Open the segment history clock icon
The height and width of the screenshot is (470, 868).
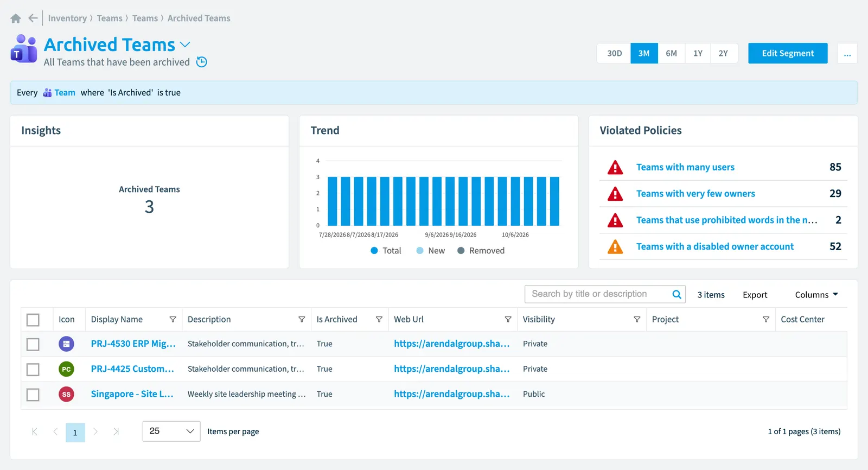click(x=202, y=62)
